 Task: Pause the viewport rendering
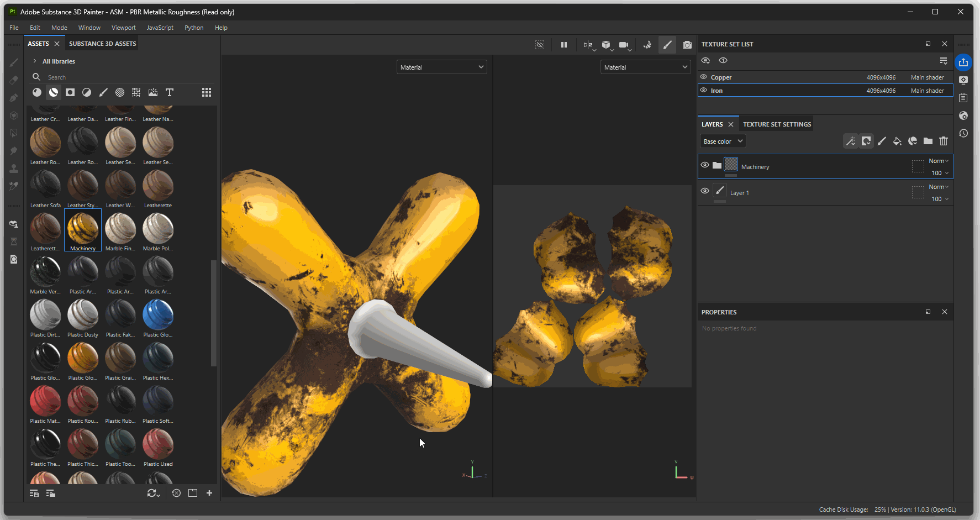click(563, 45)
